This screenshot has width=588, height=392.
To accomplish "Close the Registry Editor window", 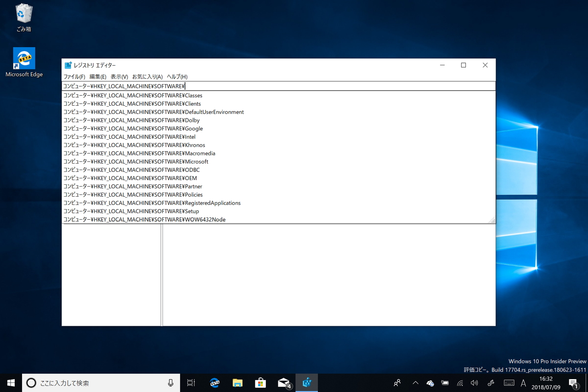I will tap(485, 65).
